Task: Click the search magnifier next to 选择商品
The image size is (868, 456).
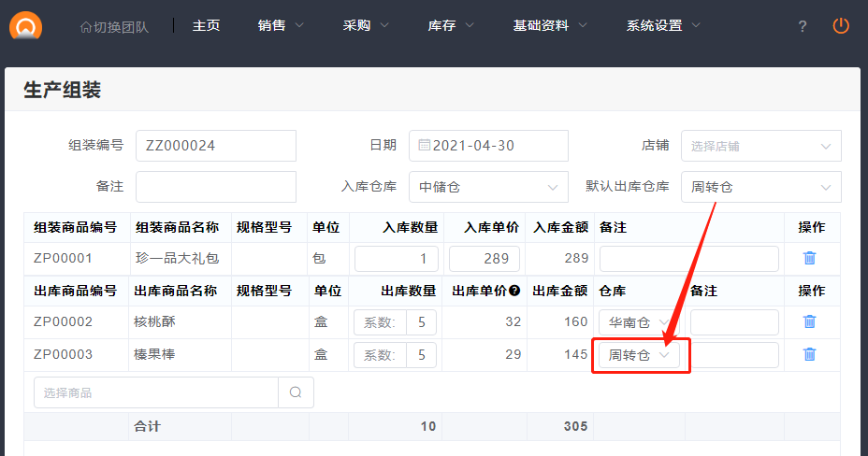Action: [296, 392]
